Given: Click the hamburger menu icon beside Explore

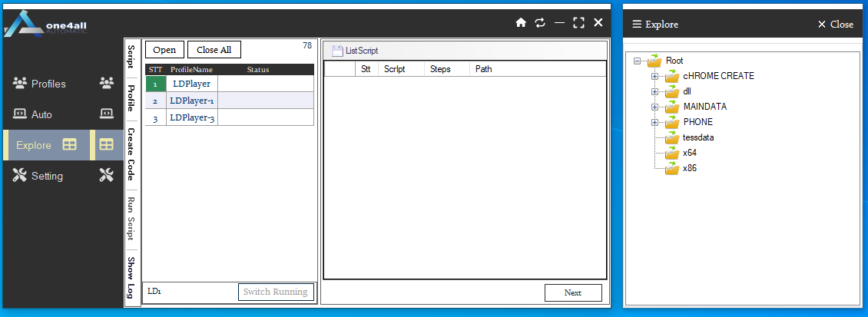Looking at the screenshot, I should point(636,25).
